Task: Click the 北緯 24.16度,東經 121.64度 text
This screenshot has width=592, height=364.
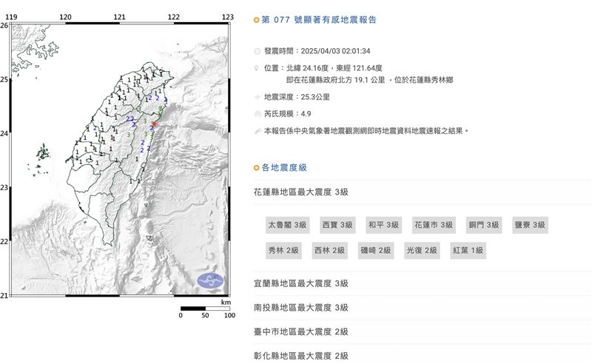Action: (x=334, y=68)
